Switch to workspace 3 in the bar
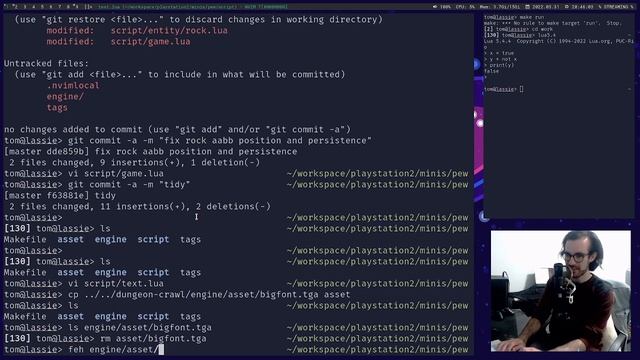This screenshot has width=640, height=360. (x=25, y=7)
